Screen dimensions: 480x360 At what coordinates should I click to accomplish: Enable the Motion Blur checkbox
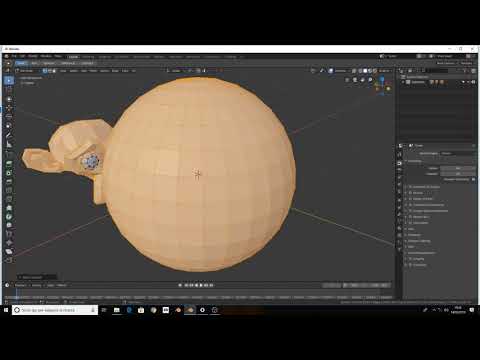click(x=410, y=217)
